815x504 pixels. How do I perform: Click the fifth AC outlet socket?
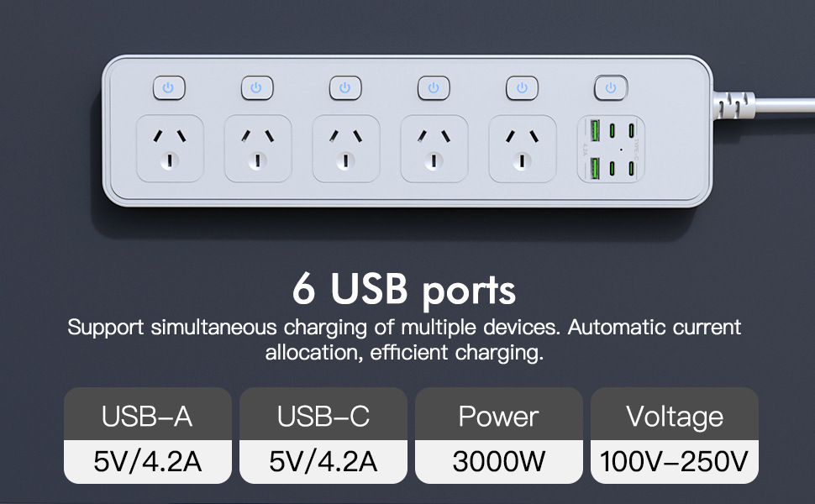tap(523, 149)
